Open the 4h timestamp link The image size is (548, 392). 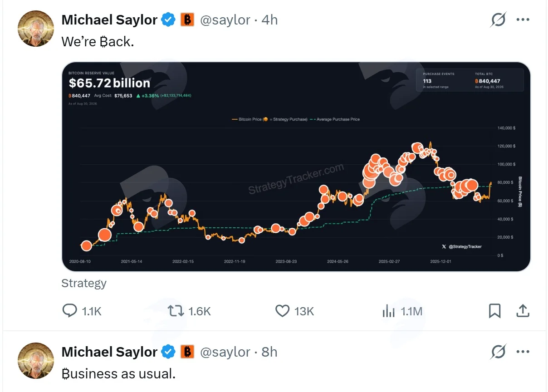269,20
